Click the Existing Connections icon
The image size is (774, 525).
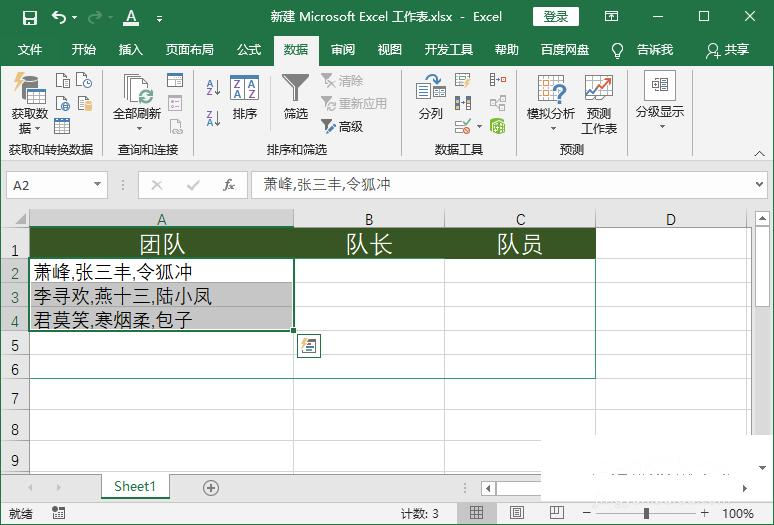tap(85, 104)
